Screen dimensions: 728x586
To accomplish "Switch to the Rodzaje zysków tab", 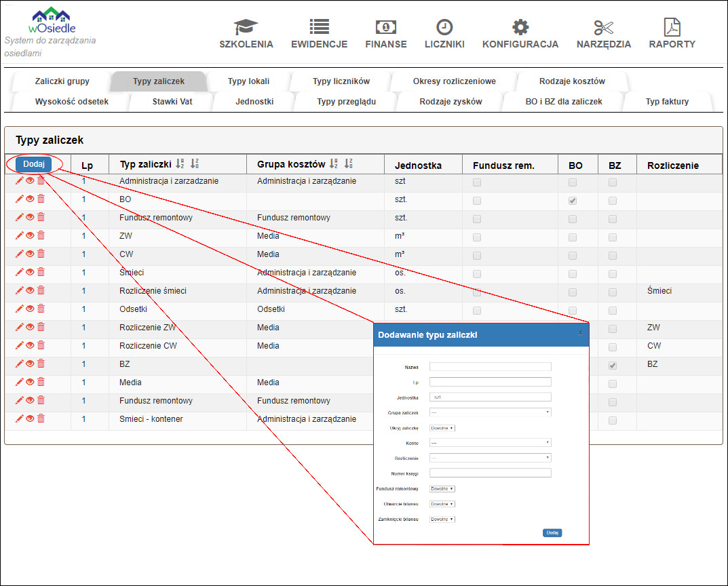I will point(451,102).
